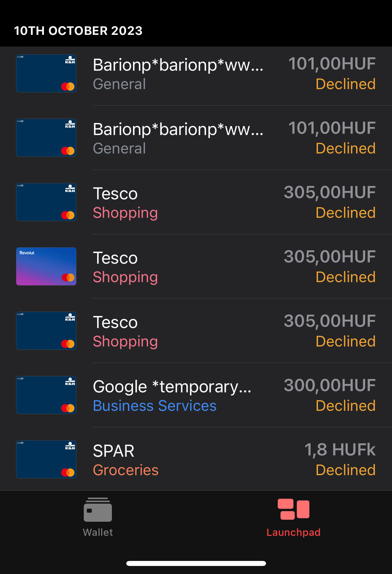Viewport: 392px width, 574px height.
Task: Tap the 1,8 HUFk amount
Action: pos(340,450)
